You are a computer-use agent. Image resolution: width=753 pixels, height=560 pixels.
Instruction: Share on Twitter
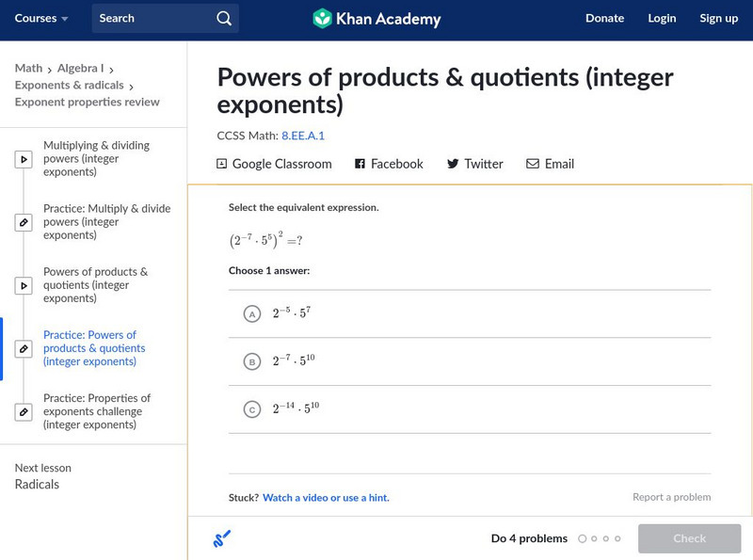click(x=474, y=164)
